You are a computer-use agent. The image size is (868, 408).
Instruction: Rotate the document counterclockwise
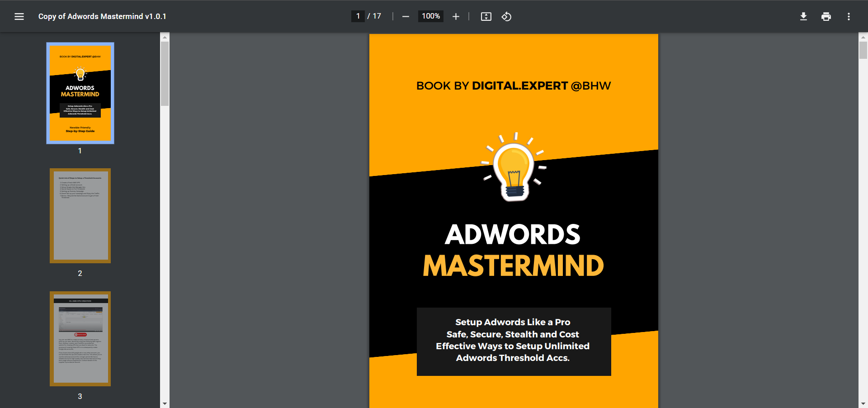pyautogui.click(x=506, y=16)
